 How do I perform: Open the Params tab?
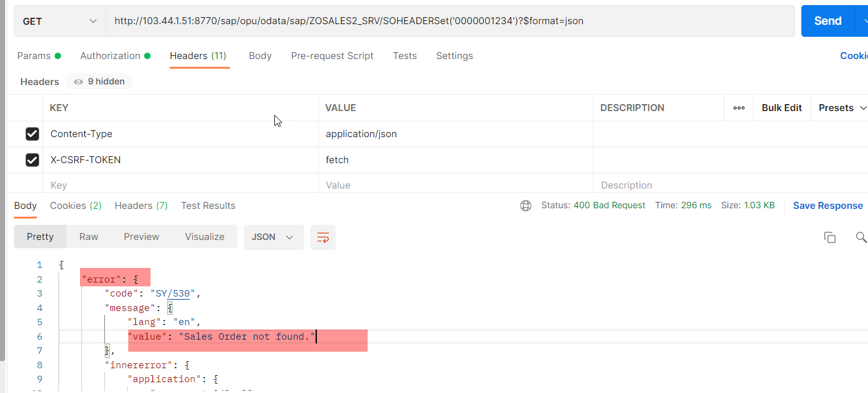pos(39,56)
